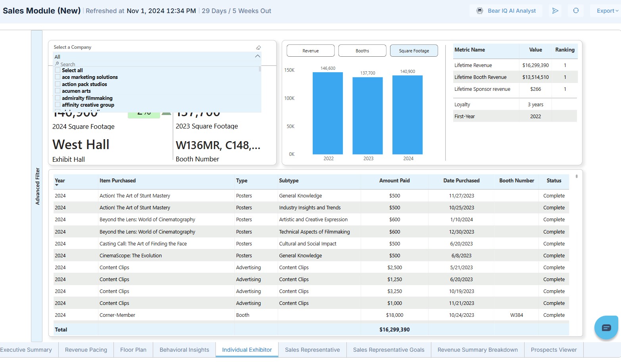Switch to Floor Plan tab
The image size is (621, 364).
click(x=133, y=350)
